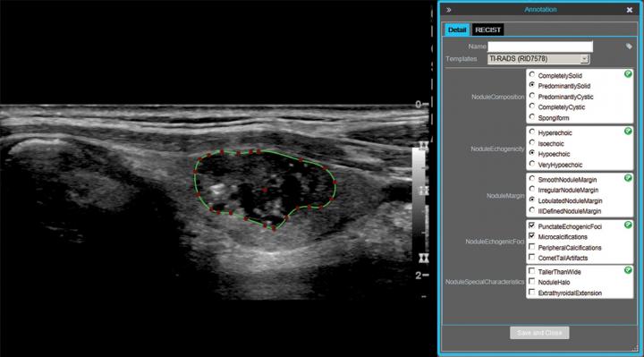
Task: Click bottom hourglass marker on grayscale bar
Action: tap(423, 258)
